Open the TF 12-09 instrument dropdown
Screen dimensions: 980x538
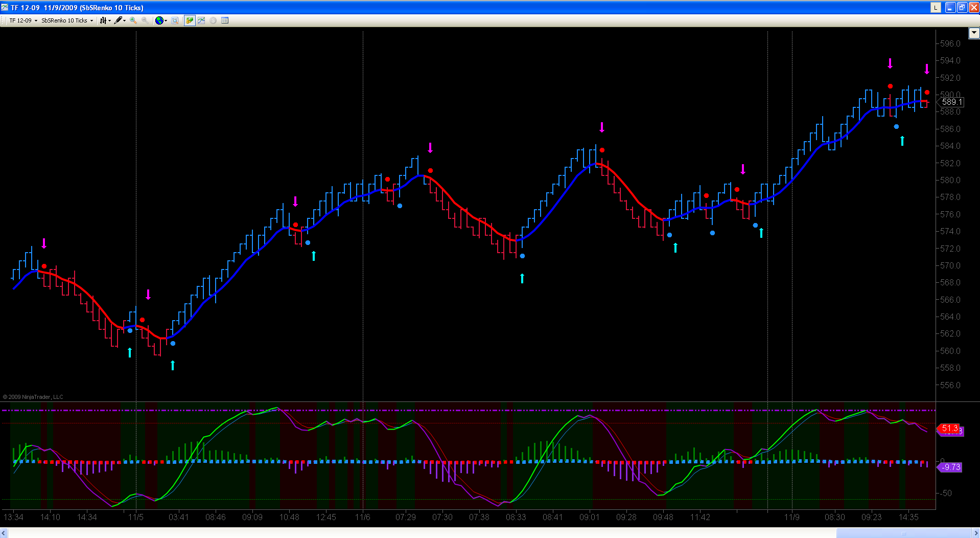tap(23, 20)
